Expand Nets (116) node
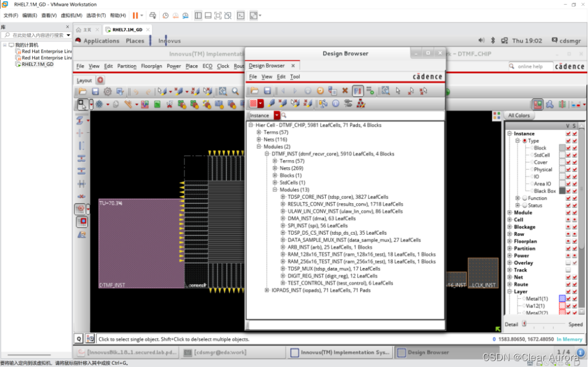The width and height of the screenshot is (588, 367). [259, 139]
